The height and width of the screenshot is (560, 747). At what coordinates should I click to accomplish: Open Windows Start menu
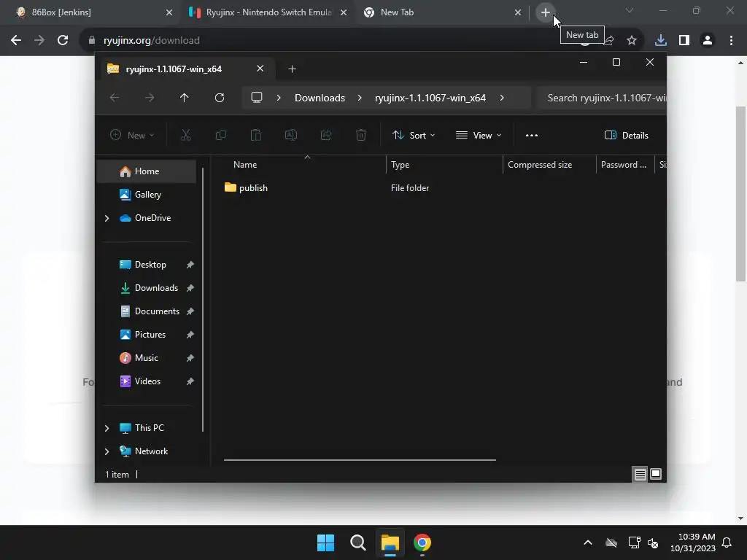[x=326, y=542]
